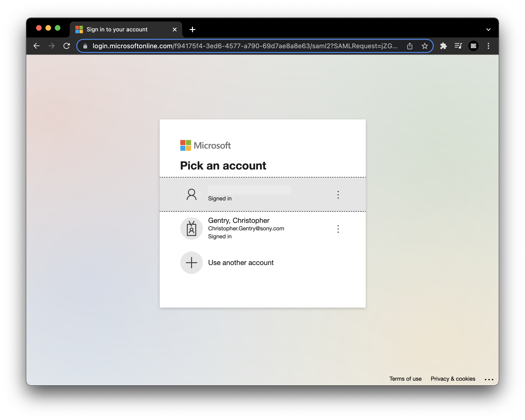525x420 pixels.
Task: Open the Chrome profile avatar
Action: (x=473, y=46)
